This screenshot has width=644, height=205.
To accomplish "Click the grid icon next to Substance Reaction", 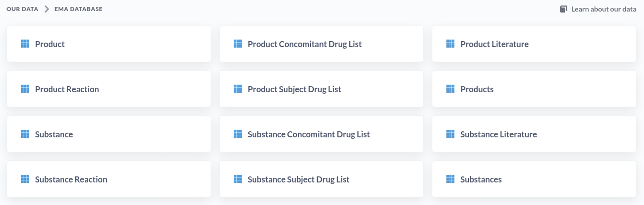I will tap(25, 179).
